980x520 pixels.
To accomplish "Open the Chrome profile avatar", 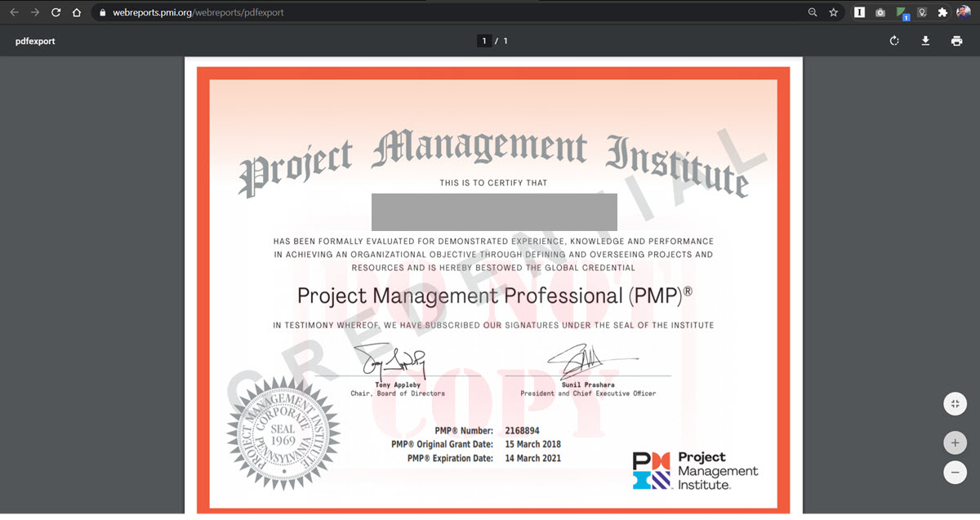I will (x=964, y=12).
